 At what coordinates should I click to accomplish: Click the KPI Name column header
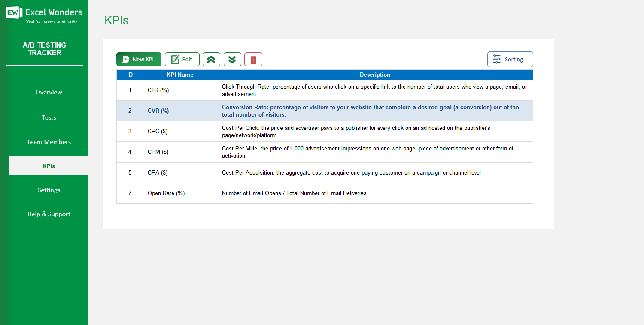pyautogui.click(x=179, y=75)
